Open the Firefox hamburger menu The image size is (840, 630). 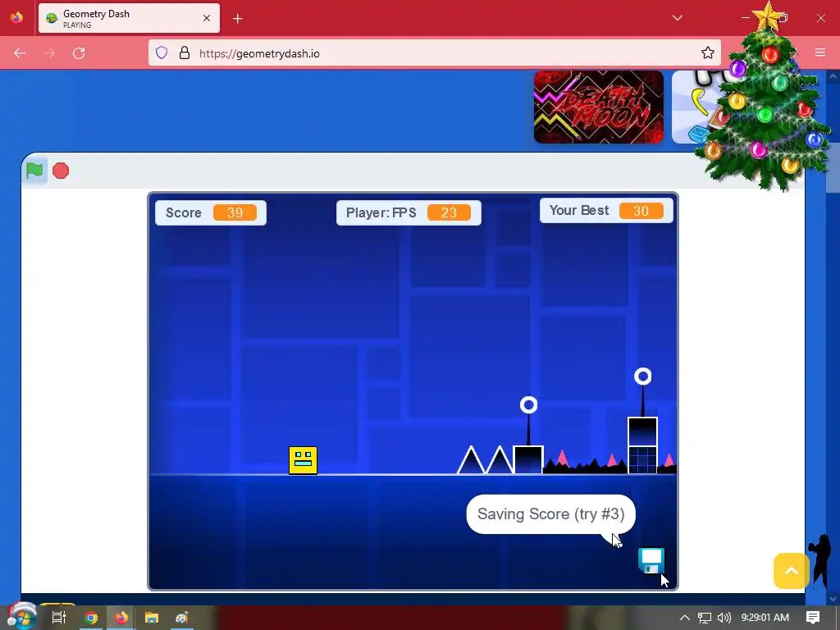coord(820,52)
